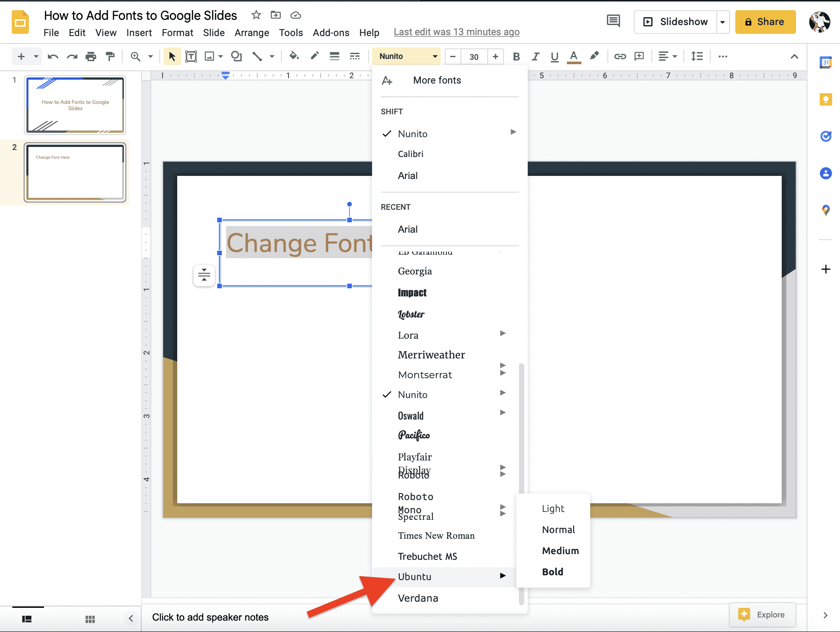Open the Border weight icon

pyautogui.click(x=335, y=56)
